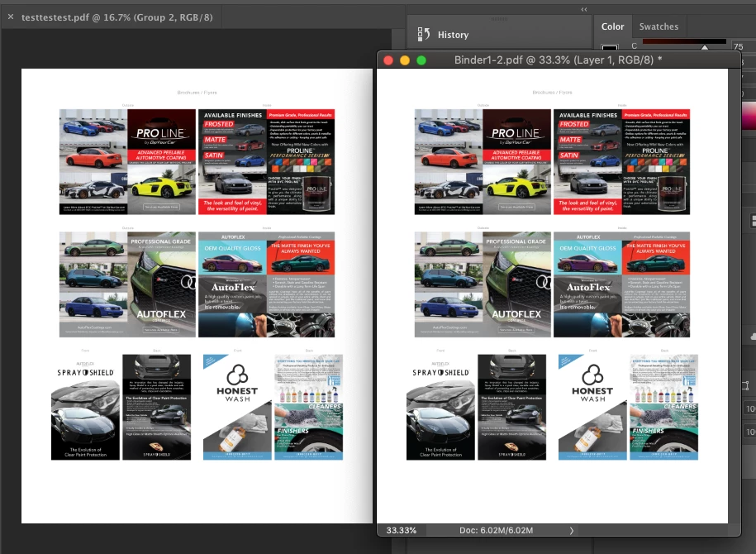Select the testtestest.pdf document tab

(116, 17)
